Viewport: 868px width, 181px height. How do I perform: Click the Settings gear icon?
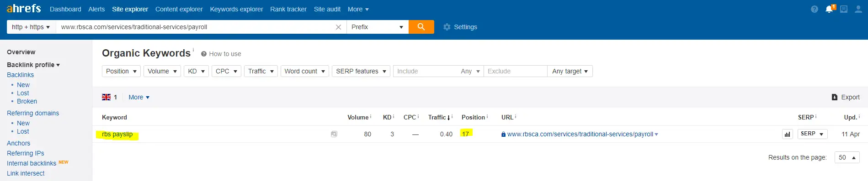pyautogui.click(x=447, y=27)
